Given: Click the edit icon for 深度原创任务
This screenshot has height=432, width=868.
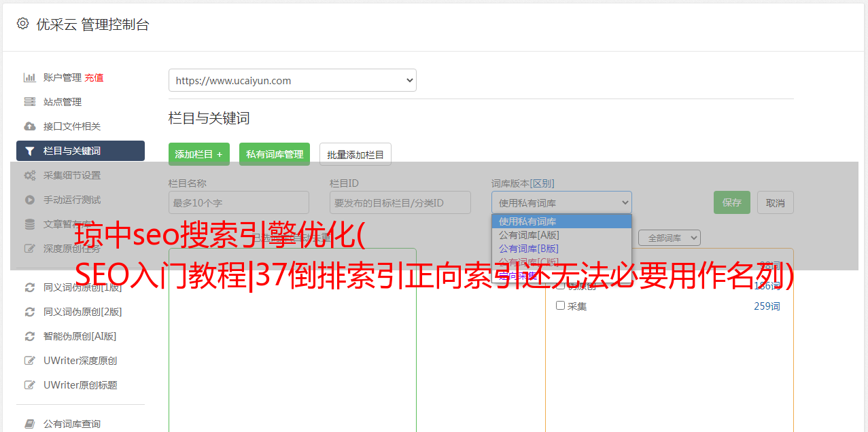Looking at the screenshot, I should point(29,249).
